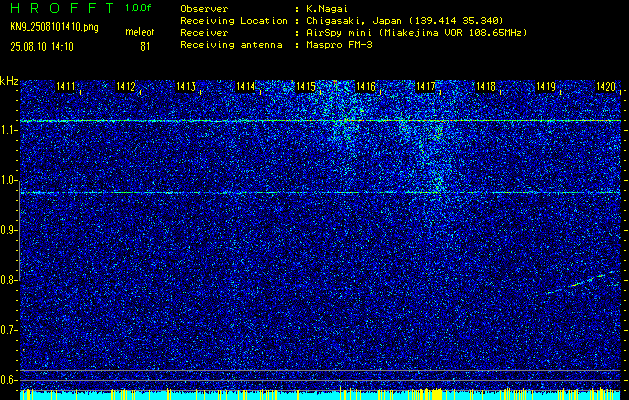Select the observer name K.Nagai
Viewport: 629px width, 400px height.
click(x=325, y=9)
